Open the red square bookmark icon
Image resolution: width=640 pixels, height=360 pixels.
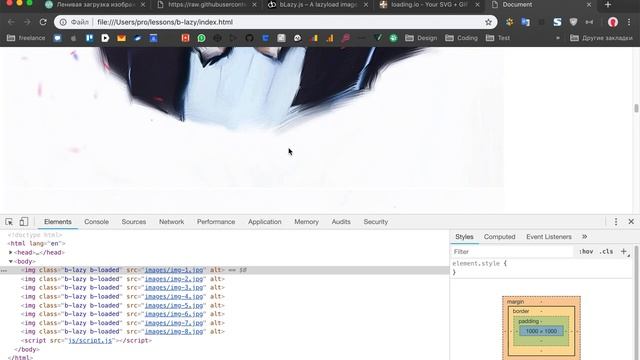click(185, 38)
